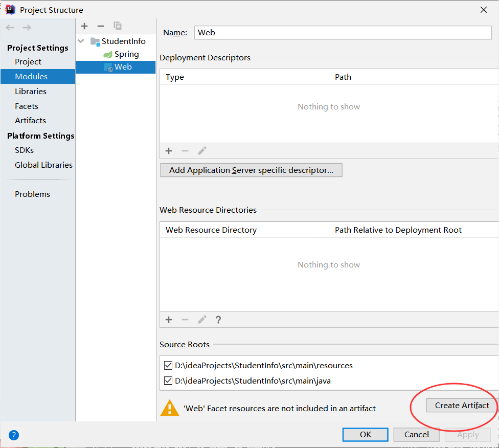
Task: Click the Name input field
Action: point(343,33)
